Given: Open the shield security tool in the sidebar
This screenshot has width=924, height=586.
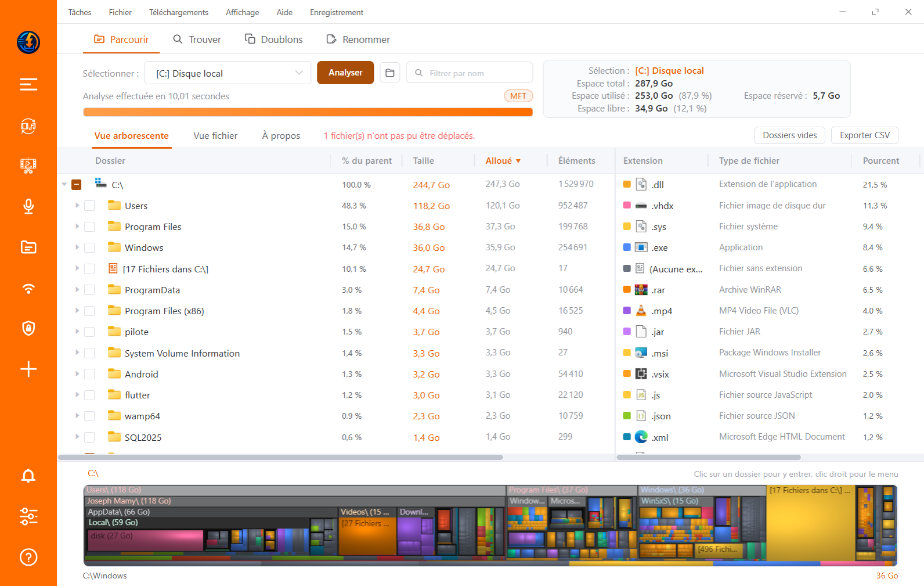Looking at the screenshot, I should 28,328.
